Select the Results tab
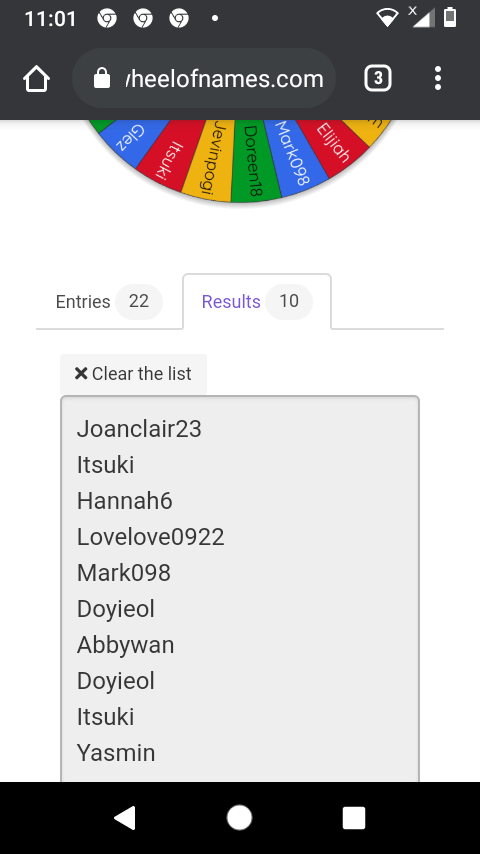 257,302
